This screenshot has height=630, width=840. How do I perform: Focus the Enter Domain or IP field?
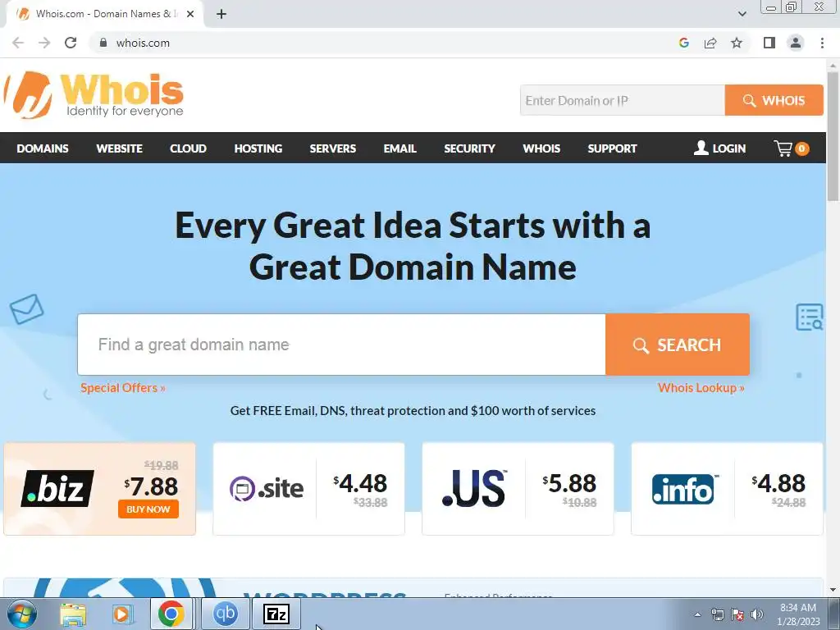tap(623, 100)
